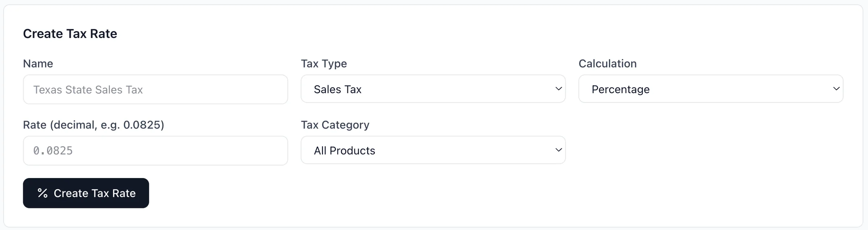This screenshot has width=868, height=230.
Task: Click the Name label above the text field
Action: pyautogui.click(x=38, y=64)
